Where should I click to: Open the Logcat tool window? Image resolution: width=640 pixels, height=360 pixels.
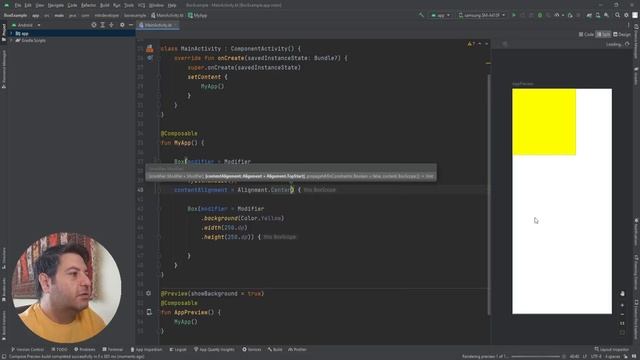click(x=178, y=349)
